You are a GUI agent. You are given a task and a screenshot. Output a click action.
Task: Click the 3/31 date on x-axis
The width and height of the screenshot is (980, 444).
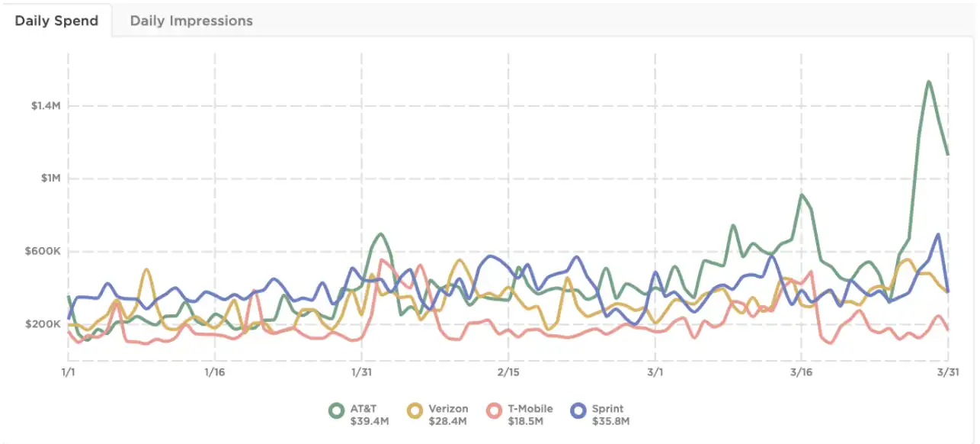pos(948,372)
